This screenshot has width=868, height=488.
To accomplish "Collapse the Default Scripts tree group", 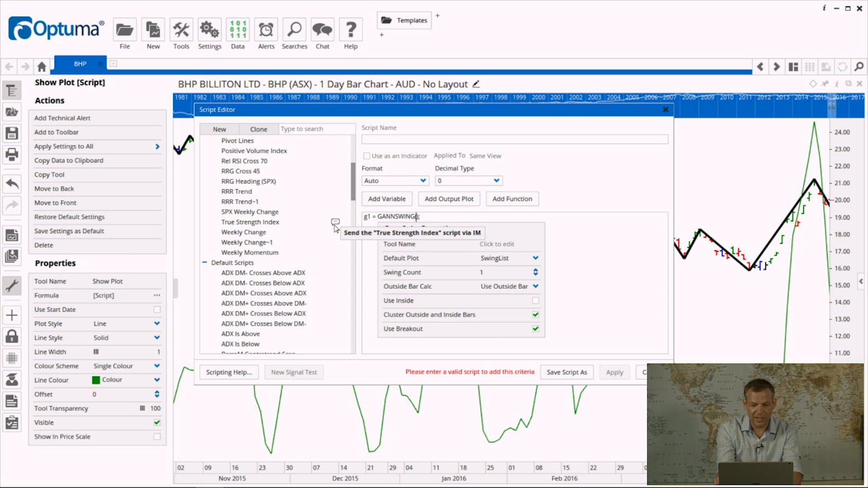I will pos(204,263).
